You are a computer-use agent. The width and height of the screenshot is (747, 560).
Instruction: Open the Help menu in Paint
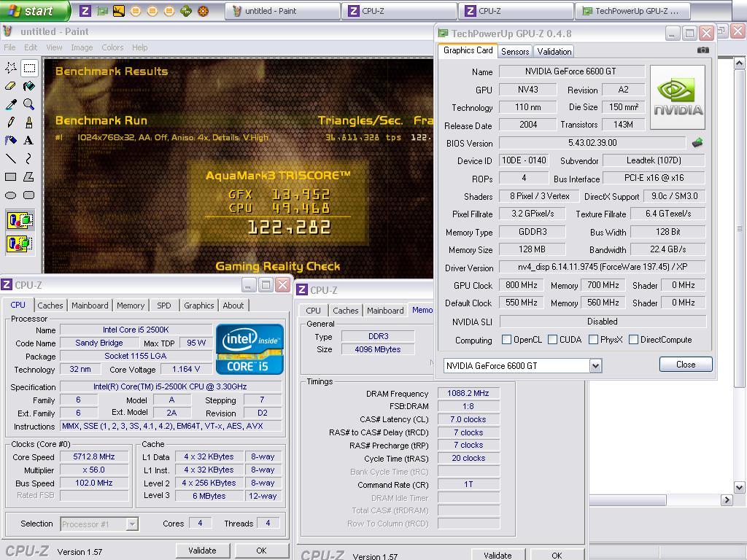pos(139,47)
